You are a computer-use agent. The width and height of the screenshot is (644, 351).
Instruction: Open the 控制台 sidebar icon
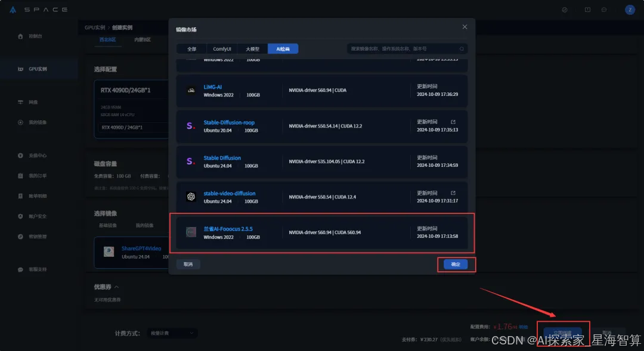[x=20, y=36]
